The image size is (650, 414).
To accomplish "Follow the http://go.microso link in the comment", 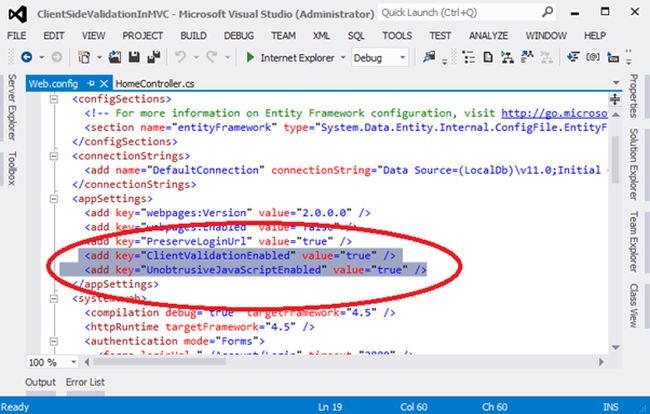I will [554, 113].
